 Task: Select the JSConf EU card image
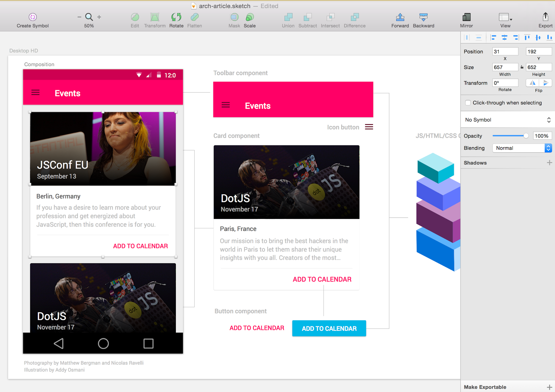[x=103, y=148]
